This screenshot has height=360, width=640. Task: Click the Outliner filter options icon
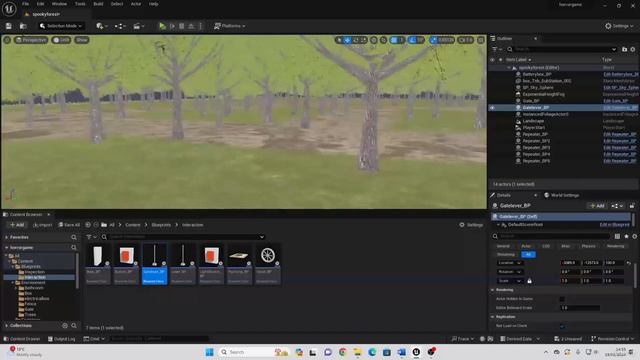tap(496, 49)
